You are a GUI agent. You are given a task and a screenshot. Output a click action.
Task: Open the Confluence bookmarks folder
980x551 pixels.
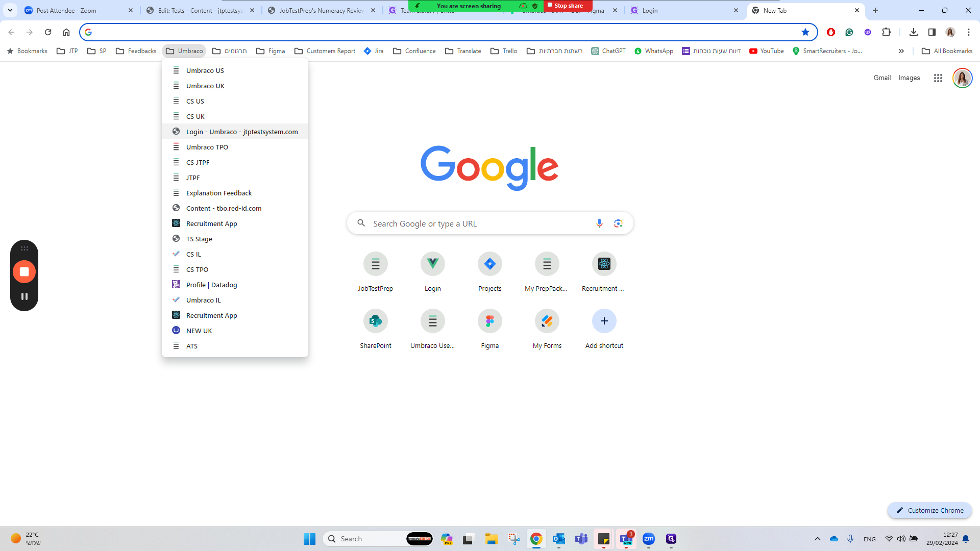pyautogui.click(x=414, y=51)
